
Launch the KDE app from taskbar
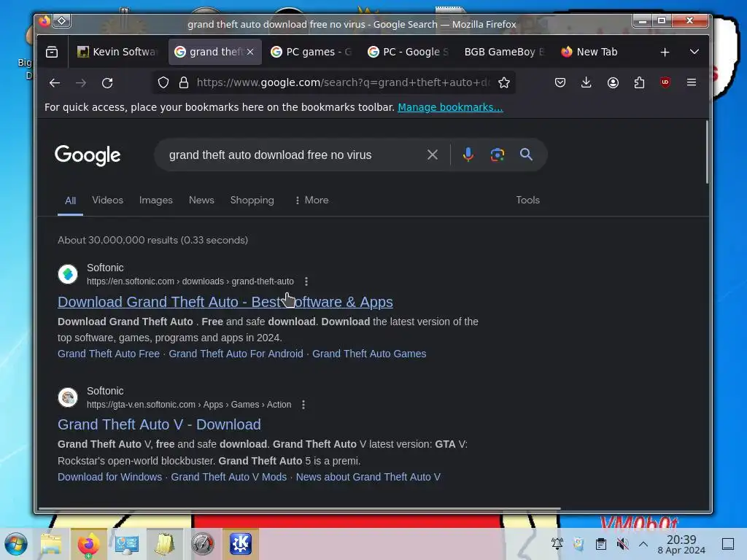pos(241,544)
